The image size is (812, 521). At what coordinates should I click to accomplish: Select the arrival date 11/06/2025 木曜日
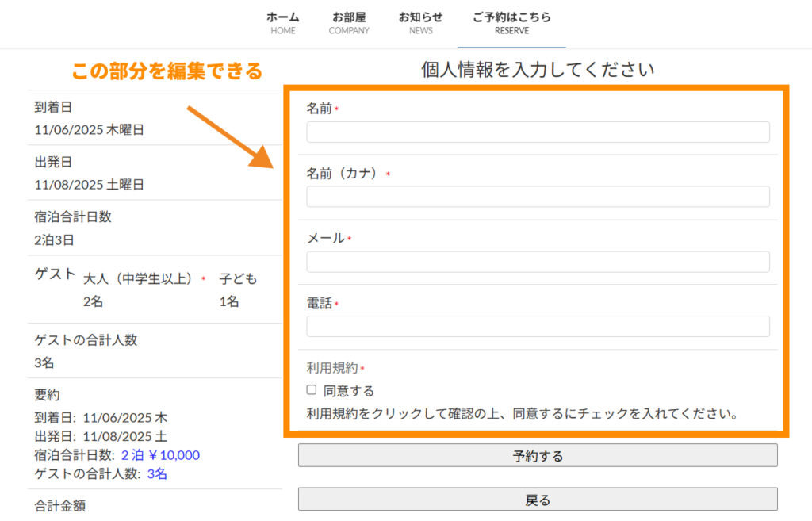pyautogui.click(x=90, y=129)
